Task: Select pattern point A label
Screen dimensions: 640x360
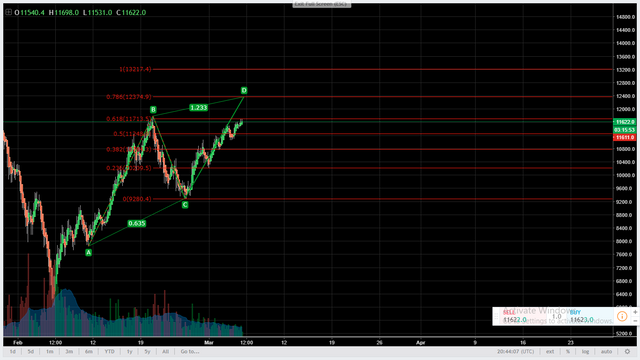Action: [89, 253]
